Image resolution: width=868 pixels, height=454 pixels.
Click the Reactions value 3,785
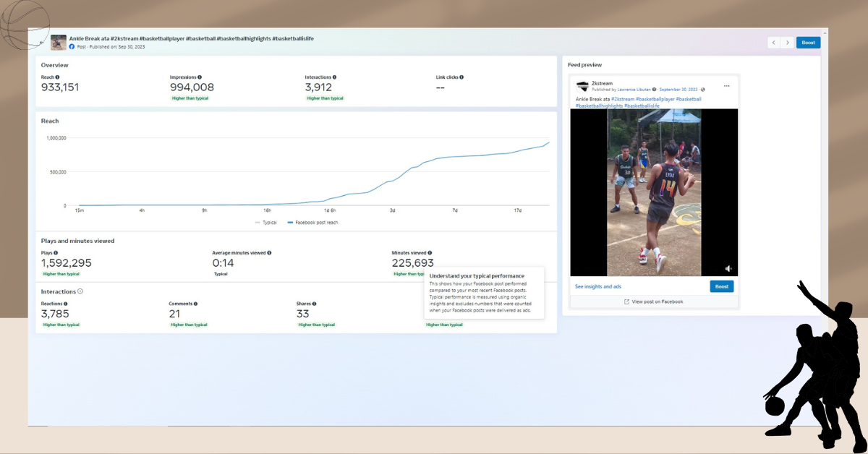tap(54, 314)
